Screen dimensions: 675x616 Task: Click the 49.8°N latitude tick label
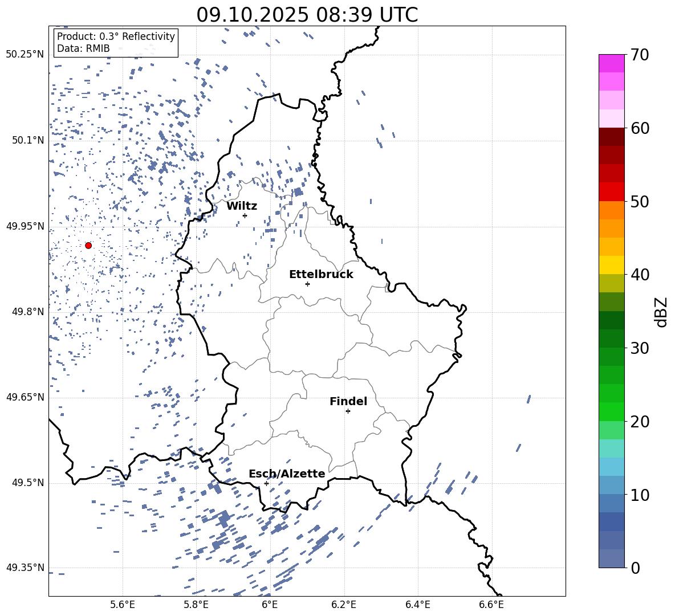point(28,312)
